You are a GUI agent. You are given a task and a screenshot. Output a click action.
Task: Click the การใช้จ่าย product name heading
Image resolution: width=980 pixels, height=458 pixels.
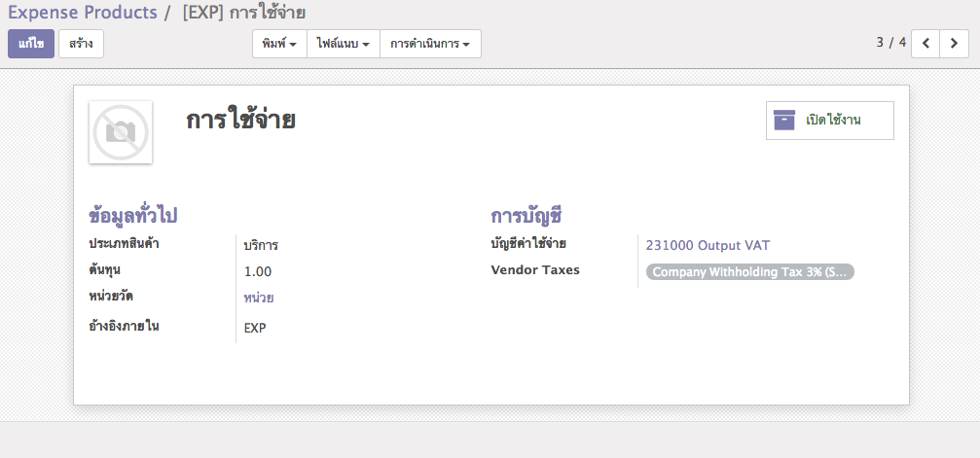pyautogui.click(x=240, y=121)
